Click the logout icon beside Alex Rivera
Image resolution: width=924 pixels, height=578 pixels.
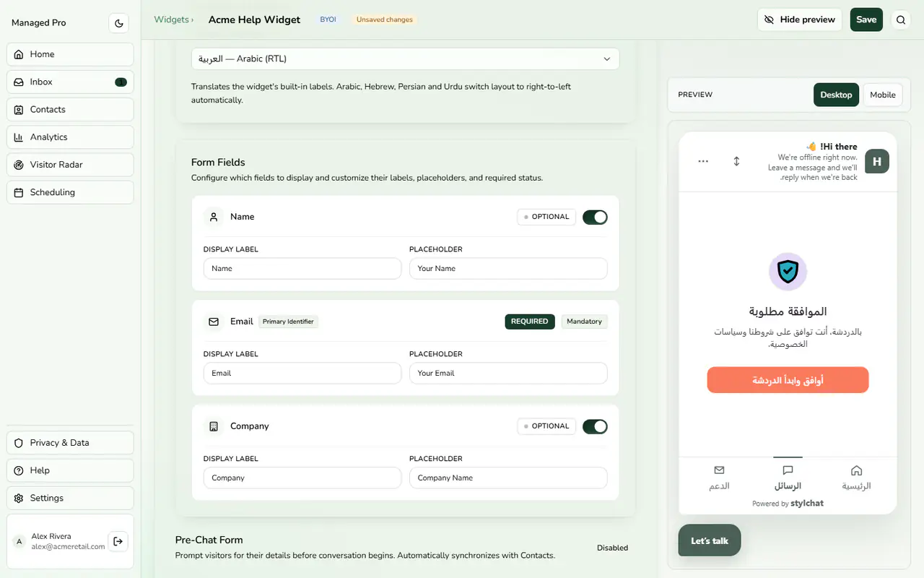(x=118, y=540)
